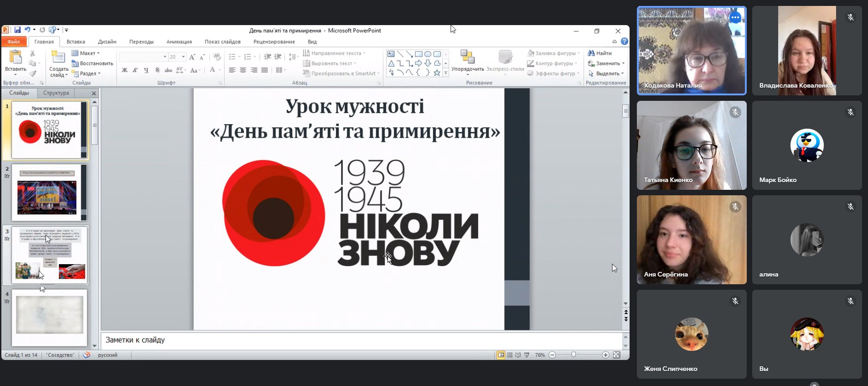This screenshot has width=868, height=386.
Task: Click the Восстановить reset button
Action: (93, 63)
